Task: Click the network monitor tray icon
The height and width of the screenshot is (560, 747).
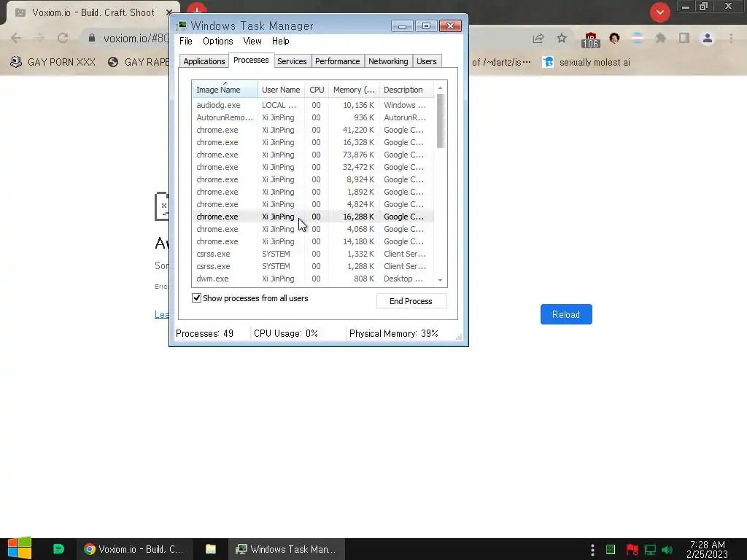Action: tap(650, 550)
